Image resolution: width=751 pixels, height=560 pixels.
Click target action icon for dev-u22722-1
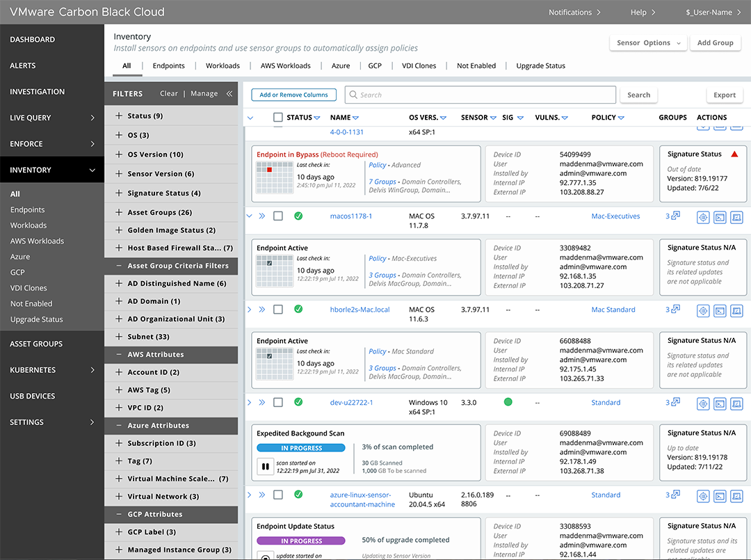coord(702,404)
